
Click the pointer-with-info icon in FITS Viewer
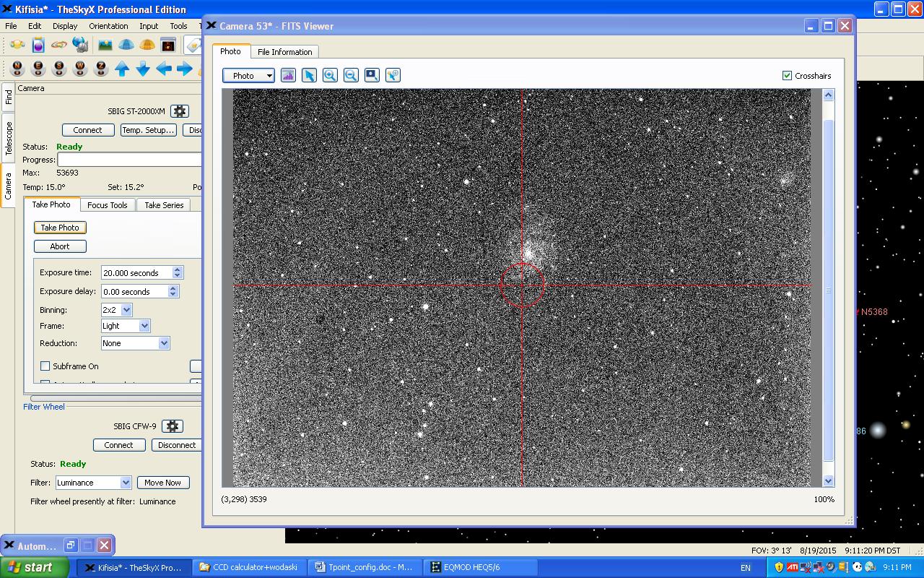[393, 75]
